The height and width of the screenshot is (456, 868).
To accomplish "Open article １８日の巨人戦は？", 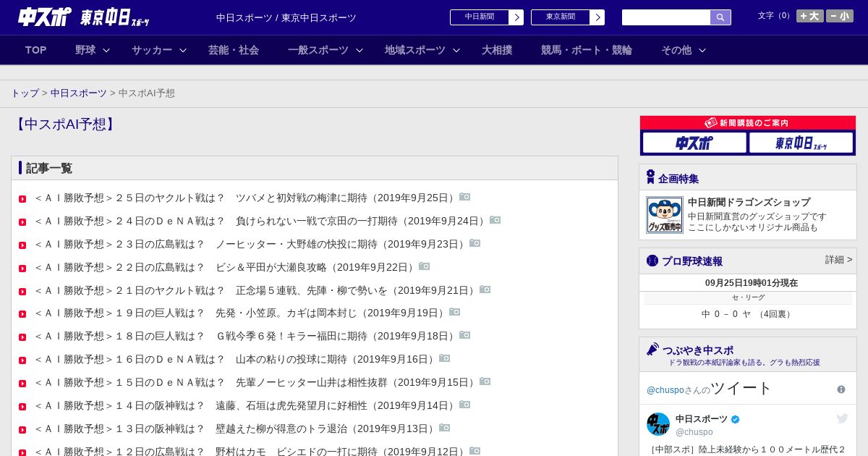I will click(246, 336).
